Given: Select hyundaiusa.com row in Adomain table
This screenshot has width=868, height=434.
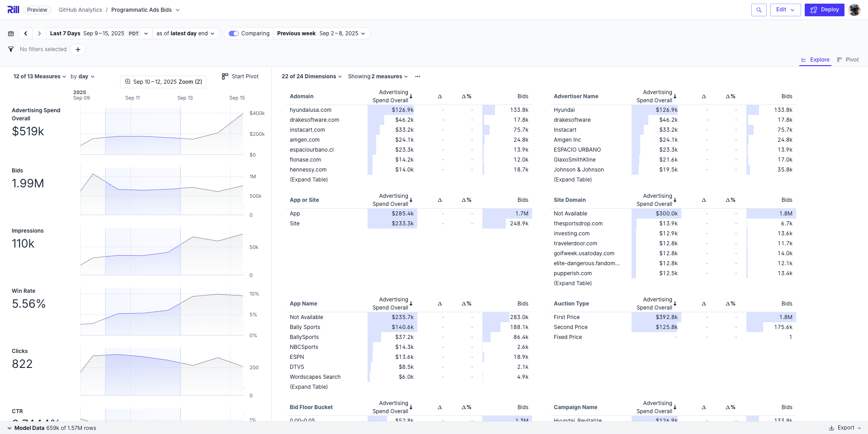Looking at the screenshot, I should pos(311,110).
